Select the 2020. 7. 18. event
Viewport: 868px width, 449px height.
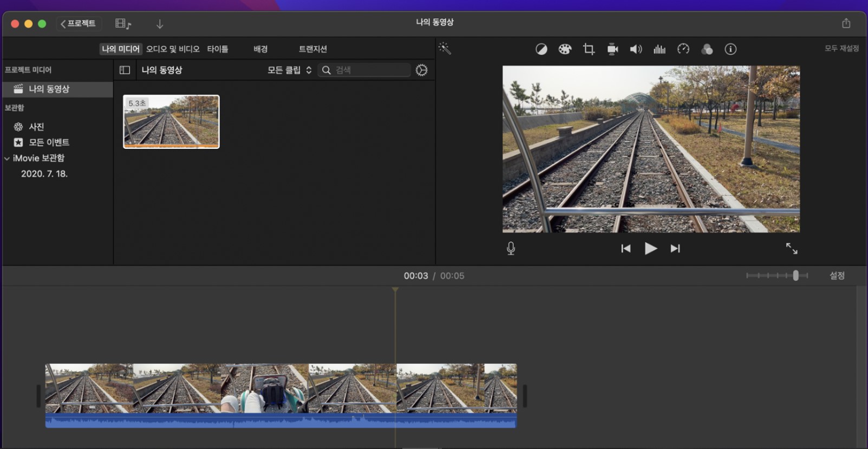44,174
